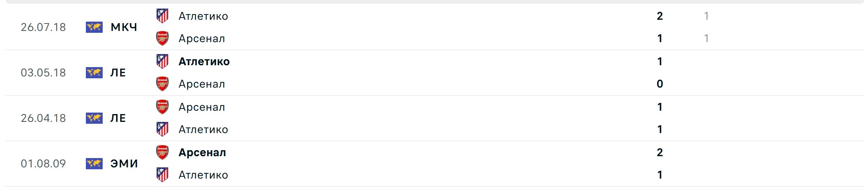Open the ЭМИ competition label
868x189 pixels.
124,164
